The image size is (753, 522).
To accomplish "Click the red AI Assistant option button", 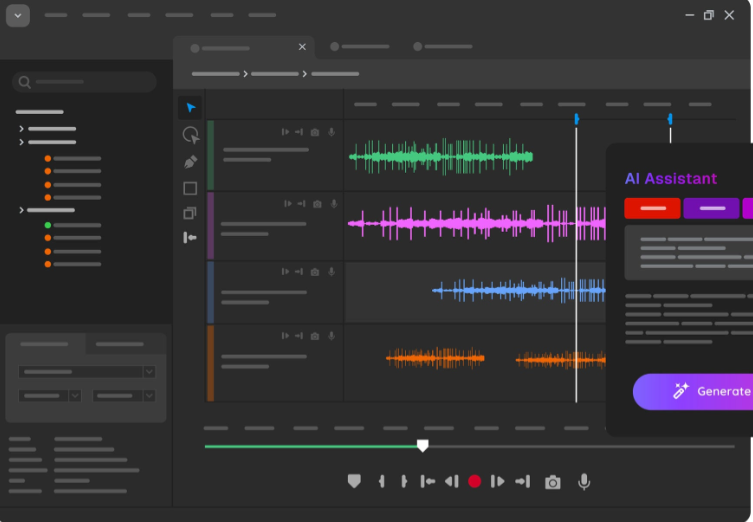I will pyautogui.click(x=652, y=208).
